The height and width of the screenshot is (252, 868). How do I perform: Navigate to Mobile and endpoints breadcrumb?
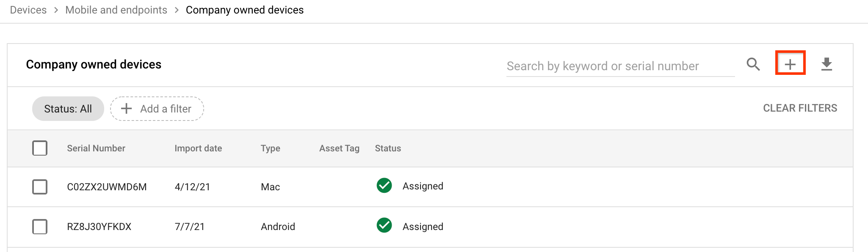(x=116, y=10)
